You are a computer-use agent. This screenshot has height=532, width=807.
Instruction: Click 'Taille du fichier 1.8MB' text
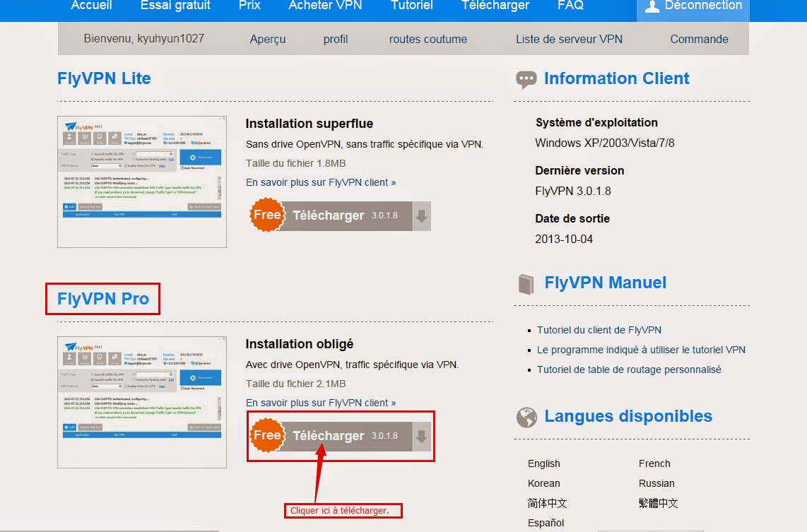(x=295, y=163)
